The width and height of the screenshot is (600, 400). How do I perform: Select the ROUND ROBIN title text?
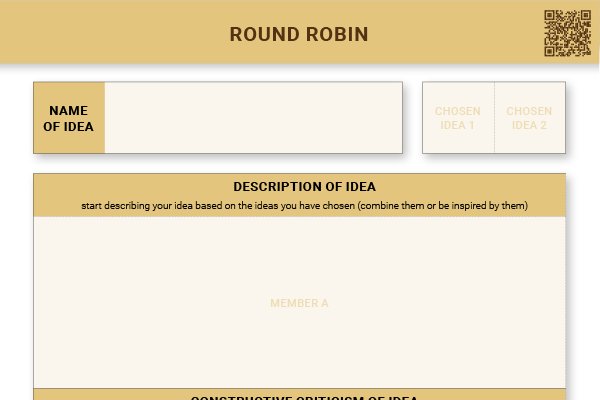(299, 34)
